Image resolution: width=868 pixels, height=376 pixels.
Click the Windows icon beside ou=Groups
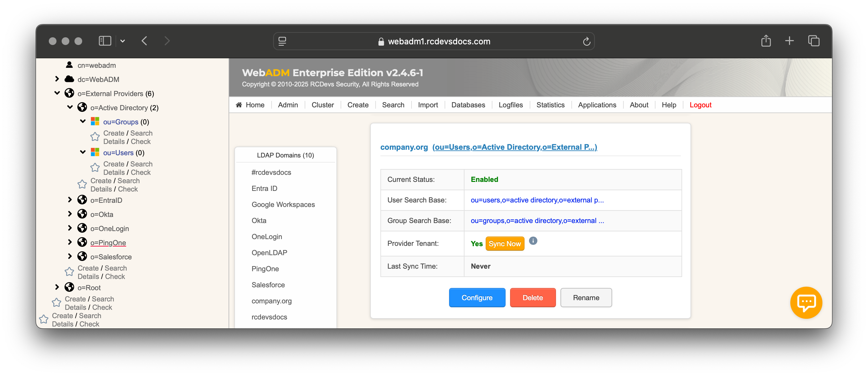click(95, 121)
